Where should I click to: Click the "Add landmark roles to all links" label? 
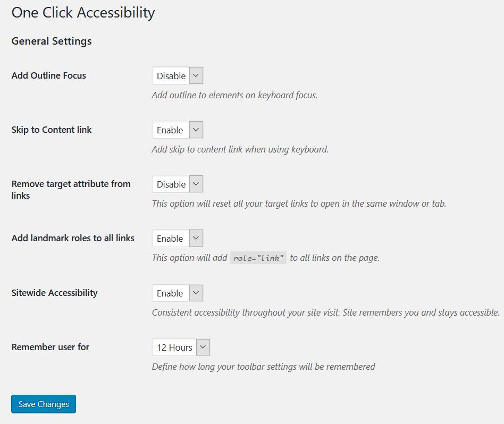pos(73,238)
